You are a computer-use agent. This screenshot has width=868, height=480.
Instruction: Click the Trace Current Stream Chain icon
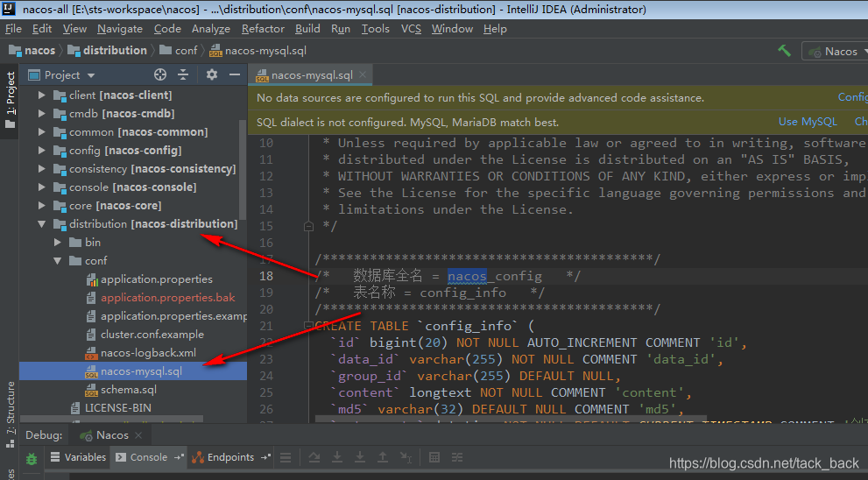pos(456,457)
